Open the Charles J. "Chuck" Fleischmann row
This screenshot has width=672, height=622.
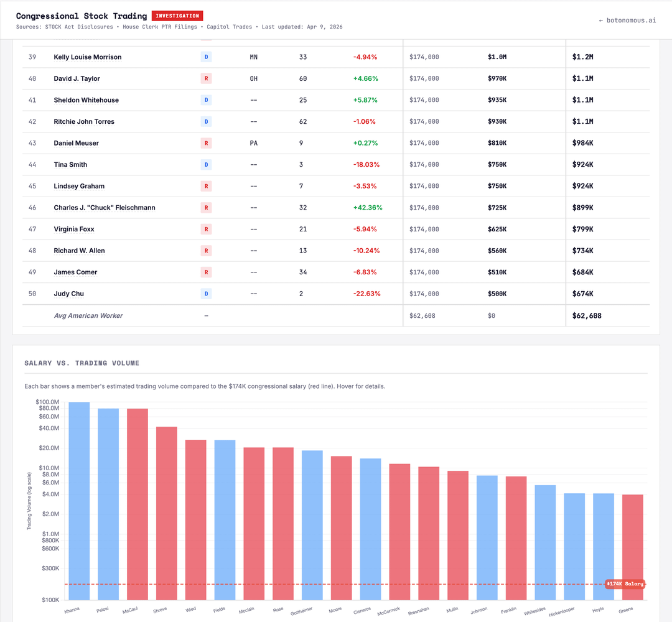pyautogui.click(x=105, y=208)
